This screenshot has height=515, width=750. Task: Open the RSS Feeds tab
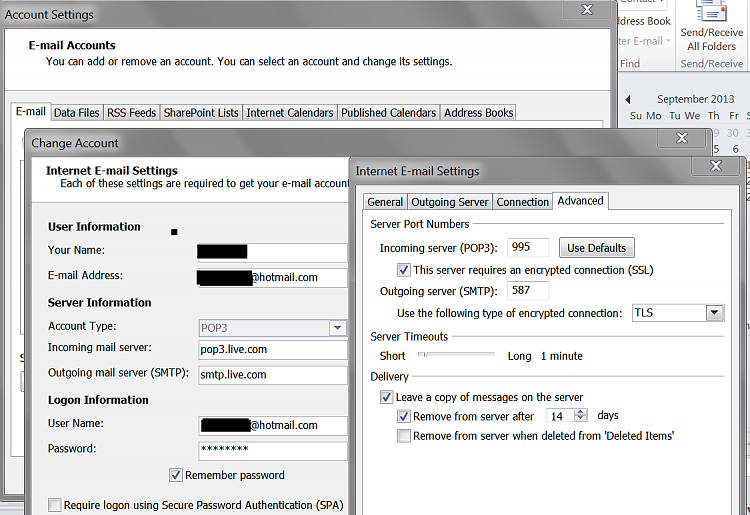(132, 113)
